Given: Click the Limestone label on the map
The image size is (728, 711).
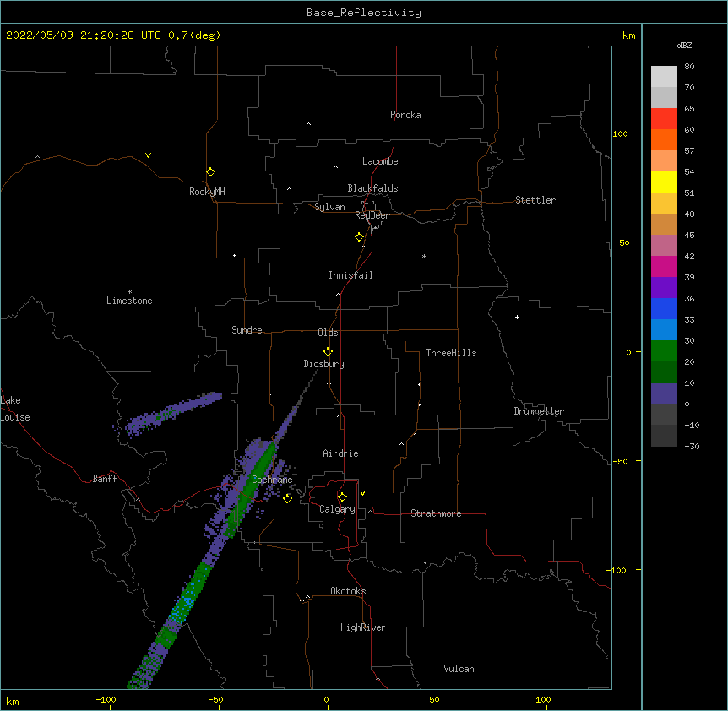Looking at the screenshot, I should click(x=129, y=301).
